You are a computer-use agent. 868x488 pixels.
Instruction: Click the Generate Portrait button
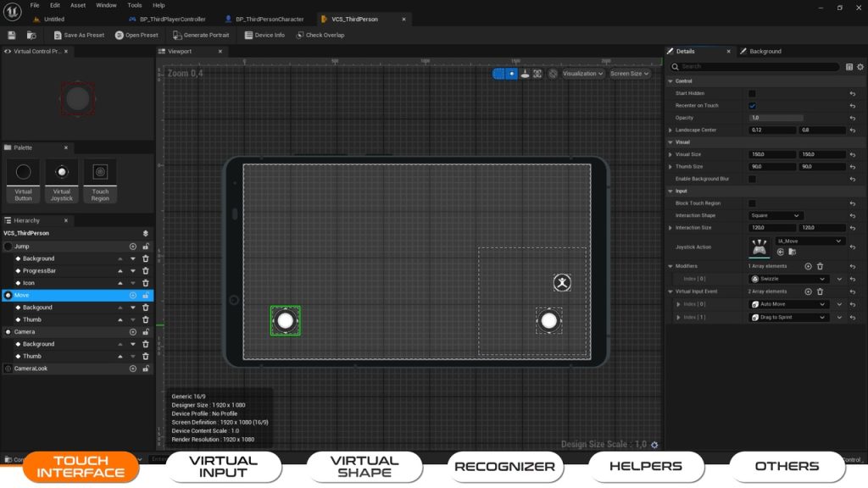click(201, 36)
